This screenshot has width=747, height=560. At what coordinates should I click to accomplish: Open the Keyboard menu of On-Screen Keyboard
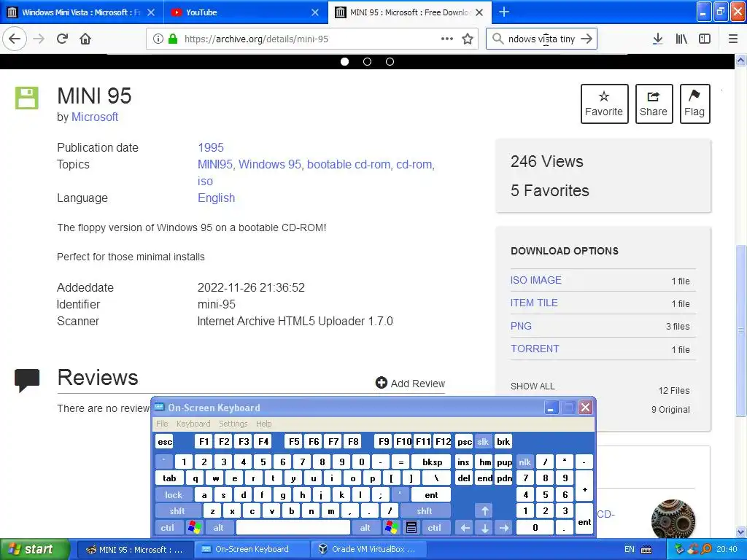coord(193,424)
